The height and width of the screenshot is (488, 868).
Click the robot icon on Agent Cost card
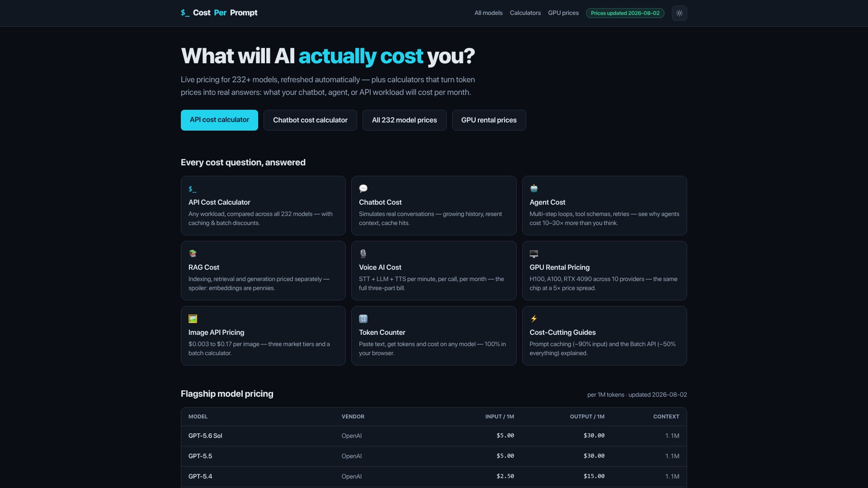pyautogui.click(x=534, y=188)
